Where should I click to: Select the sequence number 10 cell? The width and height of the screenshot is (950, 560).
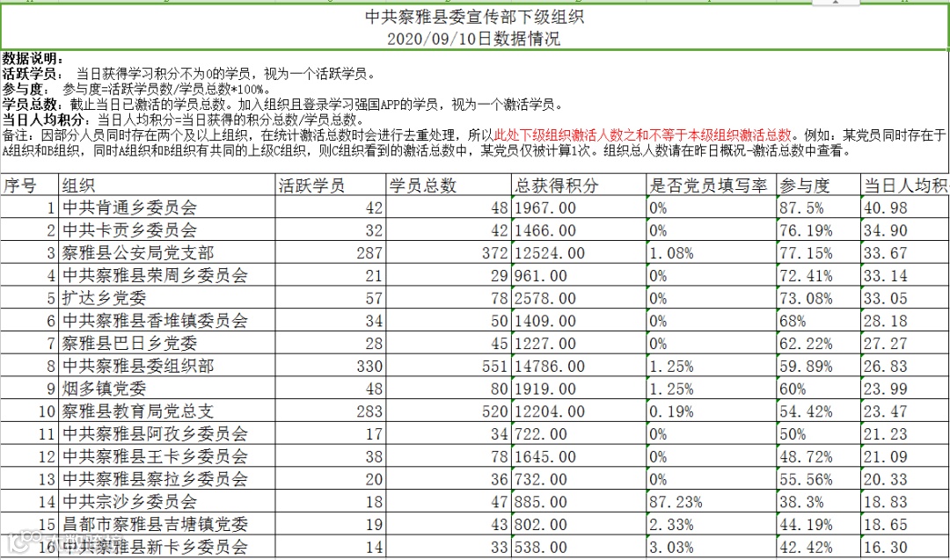[x=30, y=411]
